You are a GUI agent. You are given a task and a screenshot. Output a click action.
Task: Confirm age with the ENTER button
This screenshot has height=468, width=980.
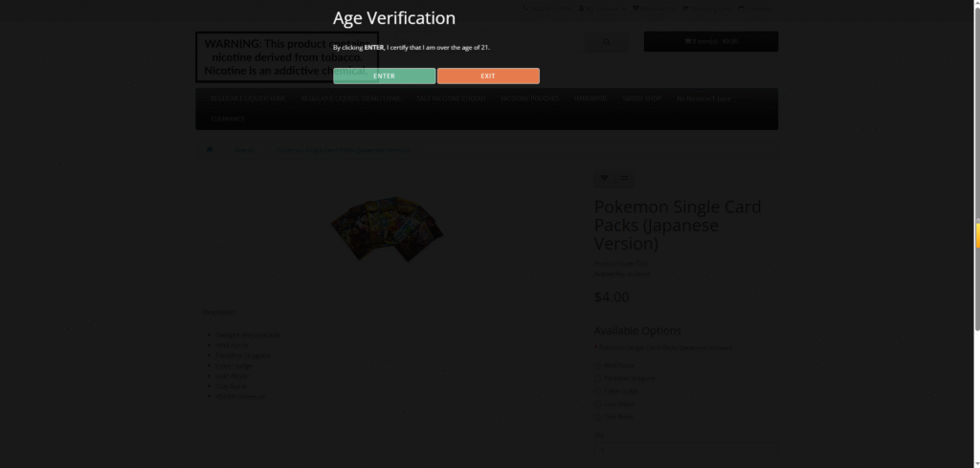(384, 77)
